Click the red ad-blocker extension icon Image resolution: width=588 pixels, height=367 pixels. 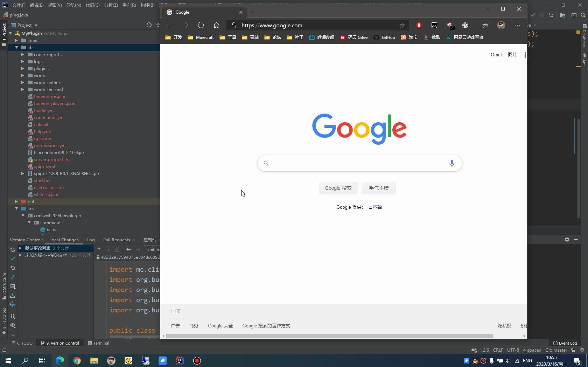pyautogui.click(x=419, y=25)
